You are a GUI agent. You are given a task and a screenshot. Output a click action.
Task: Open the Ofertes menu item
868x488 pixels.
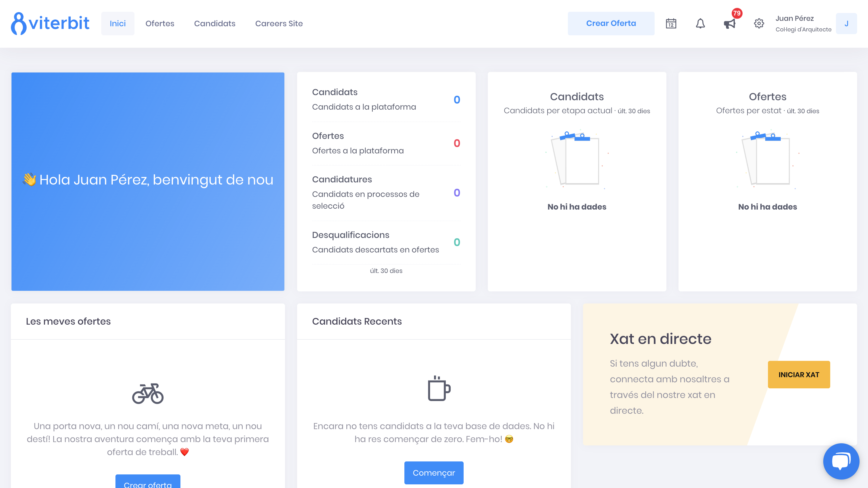[160, 24]
